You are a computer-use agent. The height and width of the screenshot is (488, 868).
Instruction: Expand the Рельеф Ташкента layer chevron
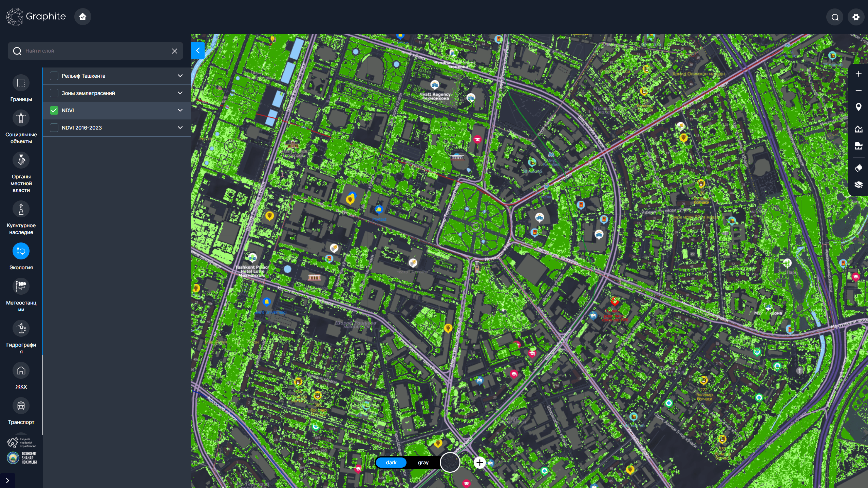point(180,76)
